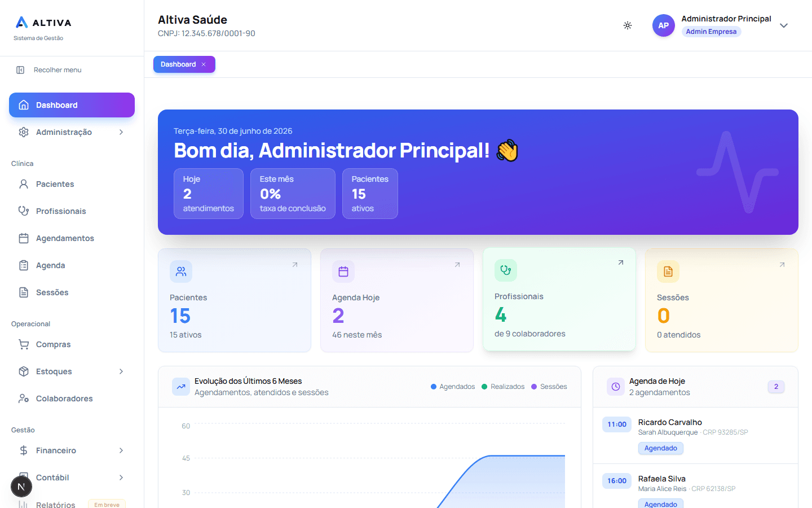Expand the Financeiro submenu chevron

pyautogui.click(x=121, y=450)
